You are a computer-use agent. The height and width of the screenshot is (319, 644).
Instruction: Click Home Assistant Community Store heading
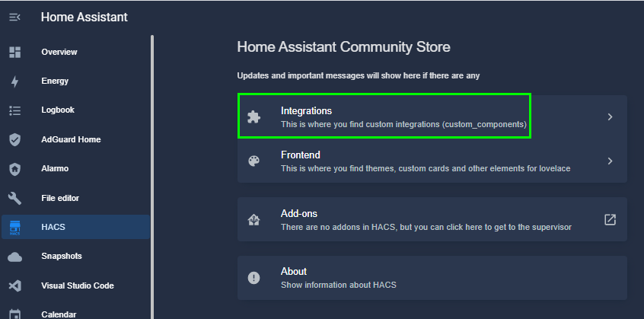tap(344, 46)
